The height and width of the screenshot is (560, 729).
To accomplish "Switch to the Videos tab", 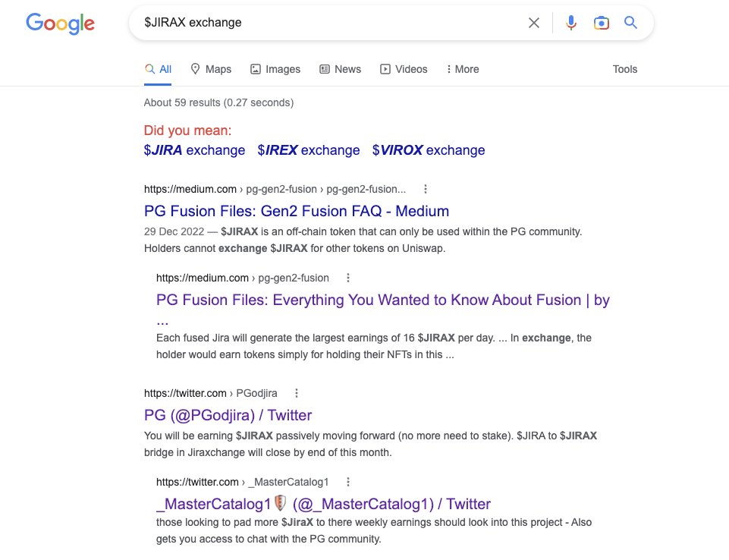I will pyautogui.click(x=404, y=69).
